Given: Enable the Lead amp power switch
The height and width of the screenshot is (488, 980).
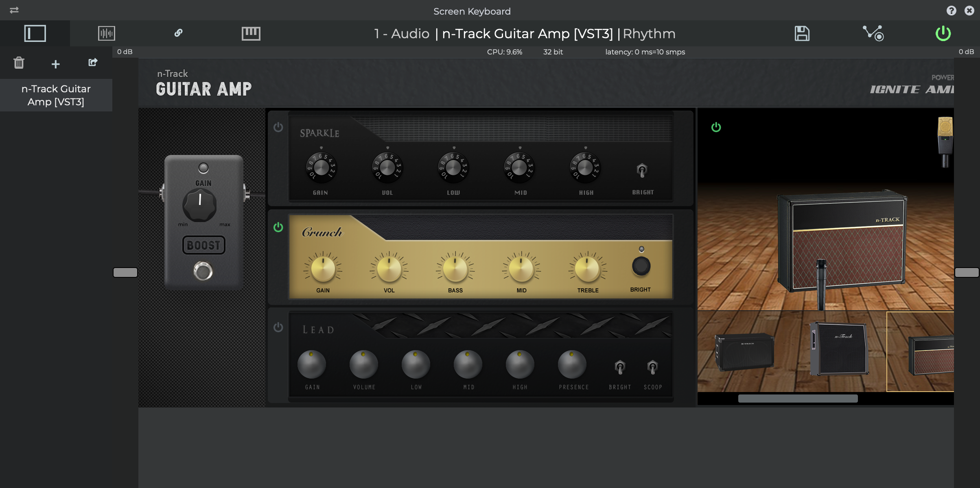Looking at the screenshot, I should pos(278,327).
